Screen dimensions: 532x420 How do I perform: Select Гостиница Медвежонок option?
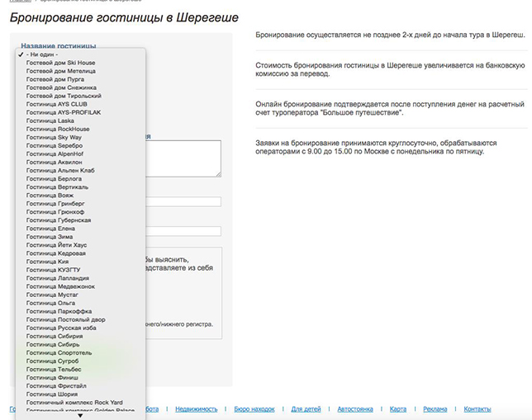coord(80,287)
